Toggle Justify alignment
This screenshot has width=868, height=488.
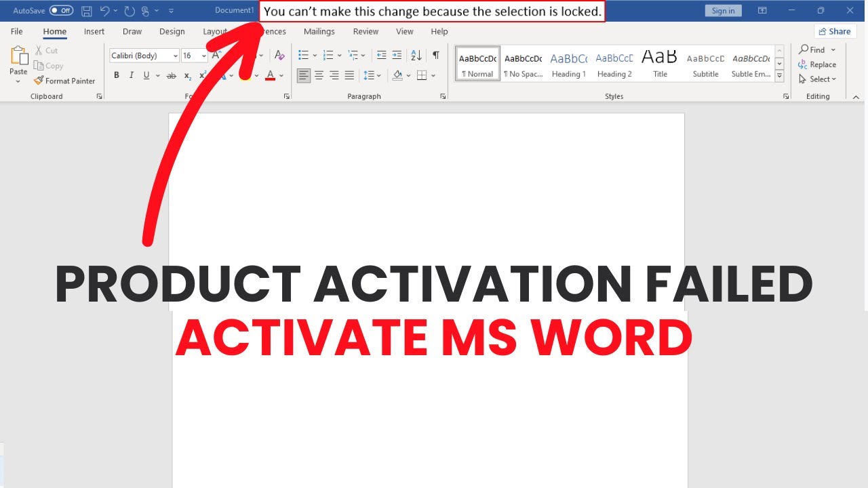point(349,75)
